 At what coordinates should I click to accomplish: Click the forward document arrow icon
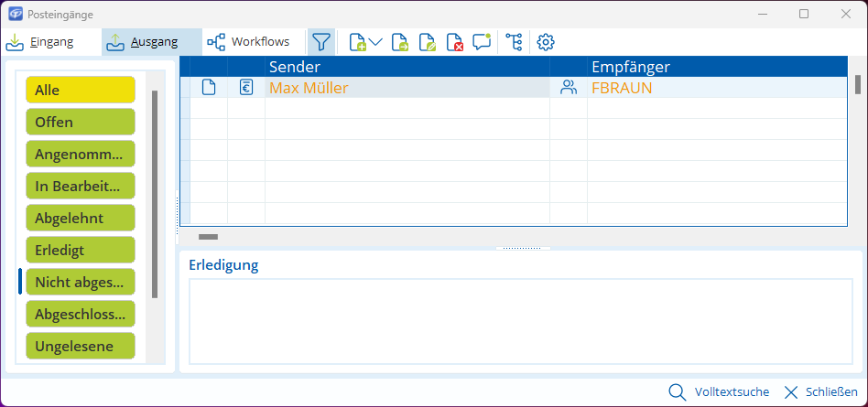[400, 42]
